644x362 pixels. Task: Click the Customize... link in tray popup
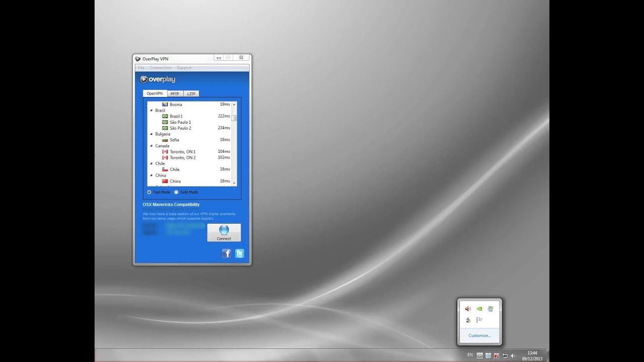[479, 335]
